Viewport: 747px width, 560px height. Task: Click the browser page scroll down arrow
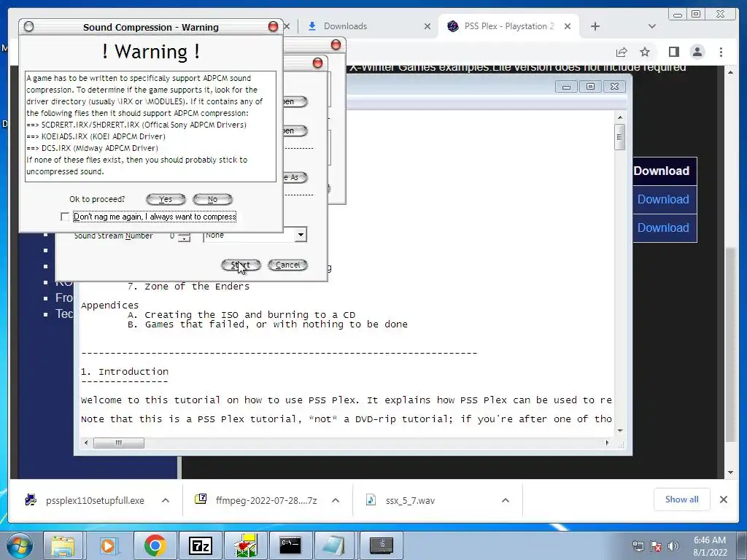coord(731,472)
